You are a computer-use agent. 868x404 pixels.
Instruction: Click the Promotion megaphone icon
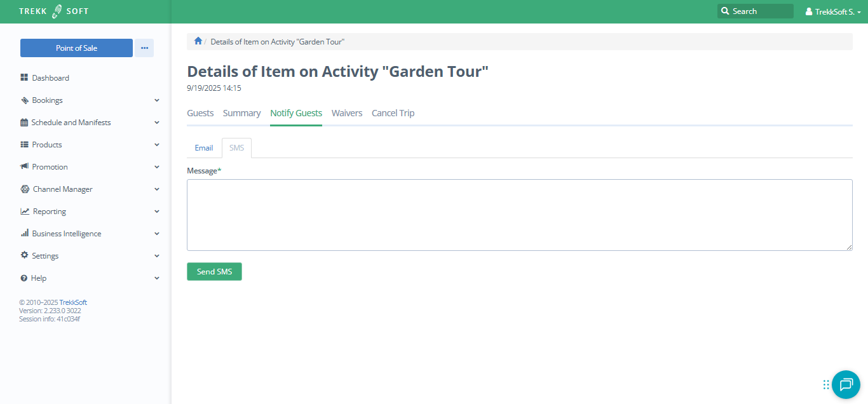(24, 166)
